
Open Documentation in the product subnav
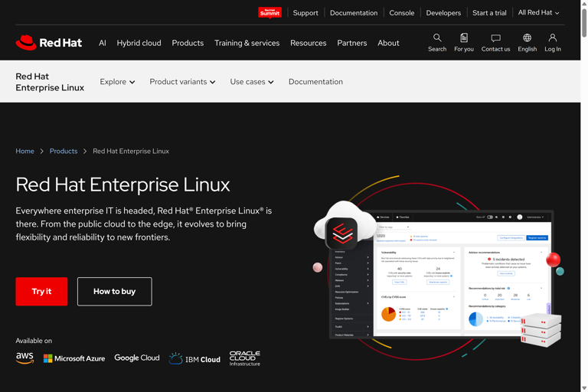(315, 82)
